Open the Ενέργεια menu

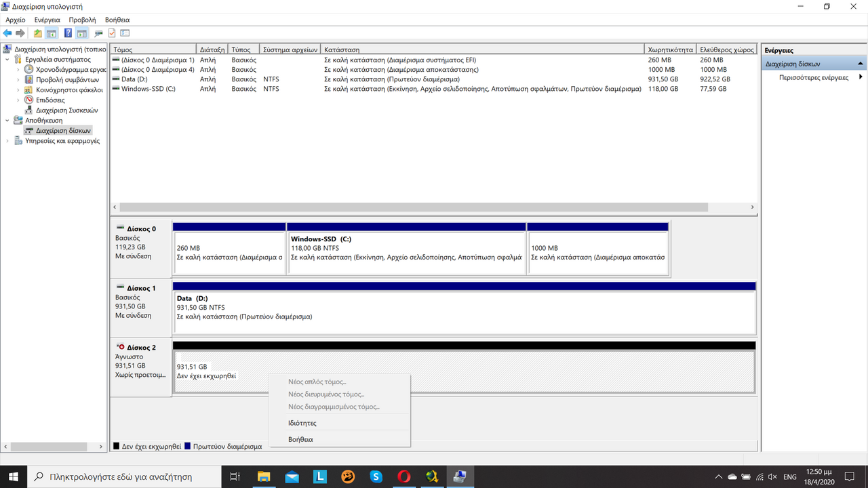47,20
